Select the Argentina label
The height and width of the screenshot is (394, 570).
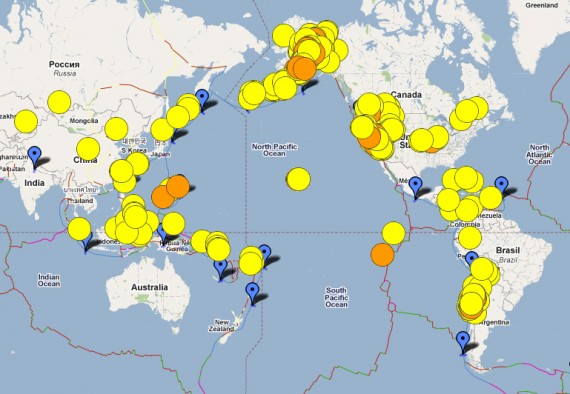pos(494,322)
